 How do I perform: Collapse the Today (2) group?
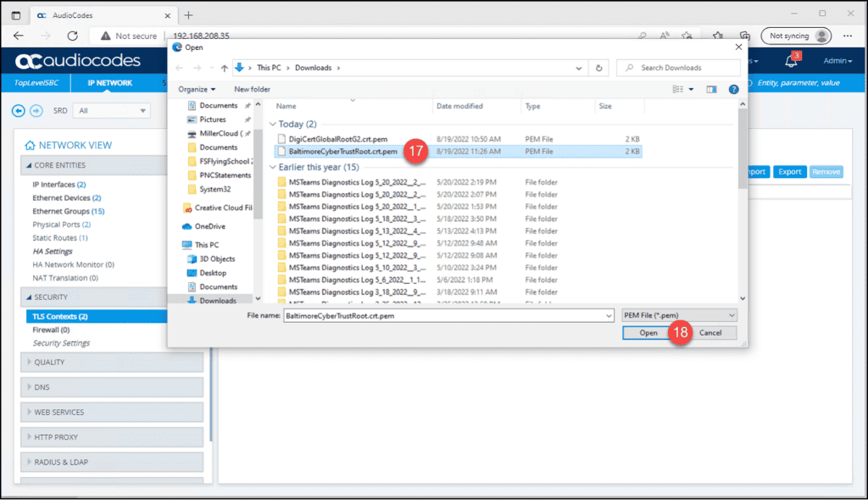coord(272,124)
